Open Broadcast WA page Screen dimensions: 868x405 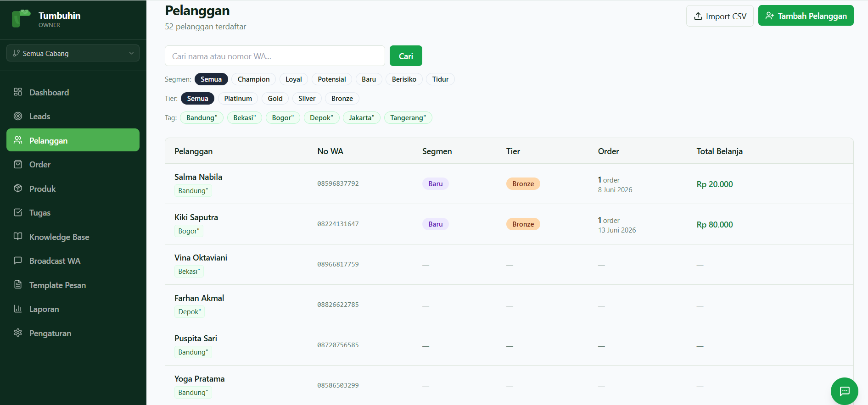[73, 261]
